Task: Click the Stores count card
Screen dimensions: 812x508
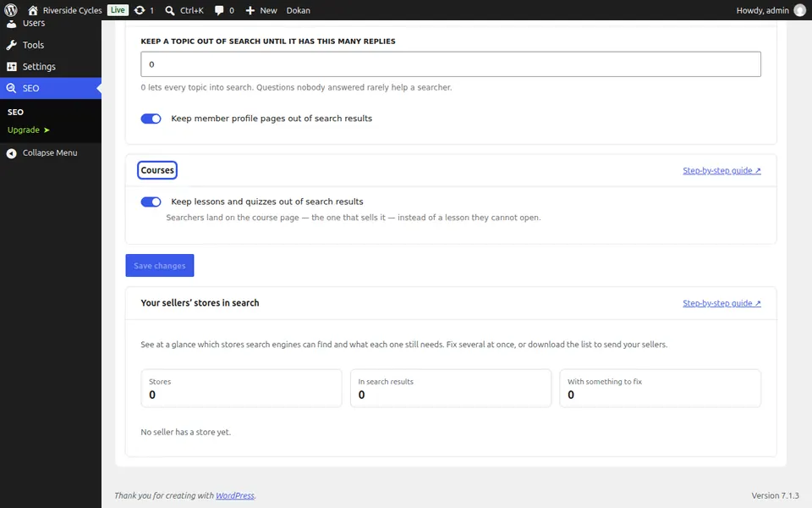Action: (x=241, y=389)
